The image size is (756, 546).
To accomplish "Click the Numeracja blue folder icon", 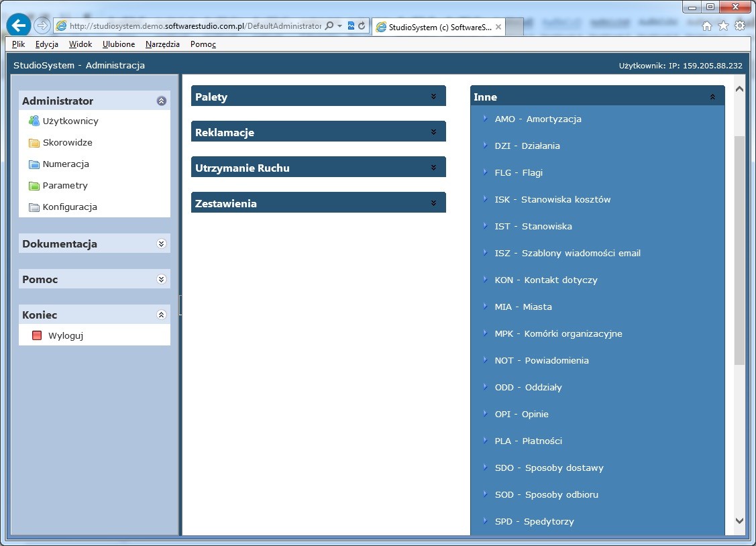I will [34, 164].
